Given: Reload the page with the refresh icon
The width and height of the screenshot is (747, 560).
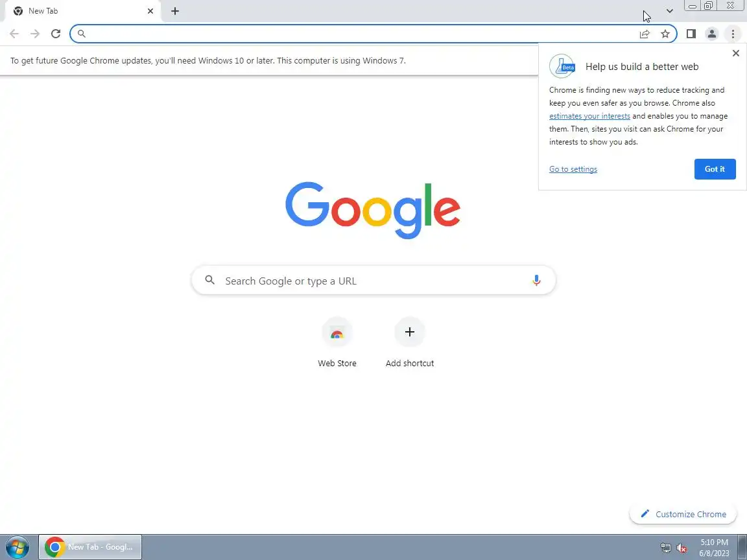Looking at the screenshot, I should [56, 34].
